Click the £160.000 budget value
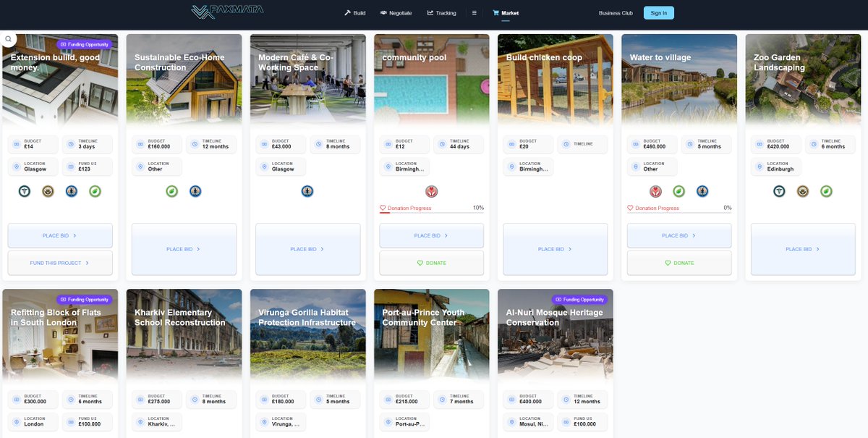The height and width of the screenshot is (438, 868). (x=159, y=147)
